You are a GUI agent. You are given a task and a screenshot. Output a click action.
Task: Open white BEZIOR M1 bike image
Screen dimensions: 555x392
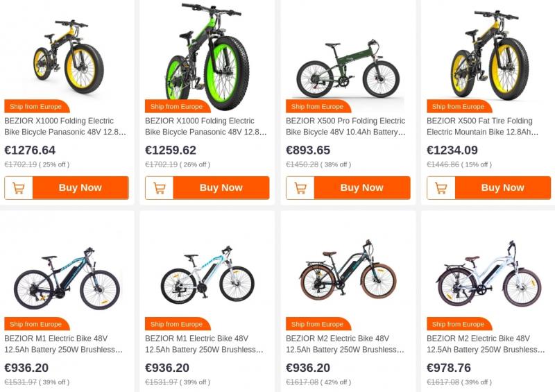click(x=208, y=278)
